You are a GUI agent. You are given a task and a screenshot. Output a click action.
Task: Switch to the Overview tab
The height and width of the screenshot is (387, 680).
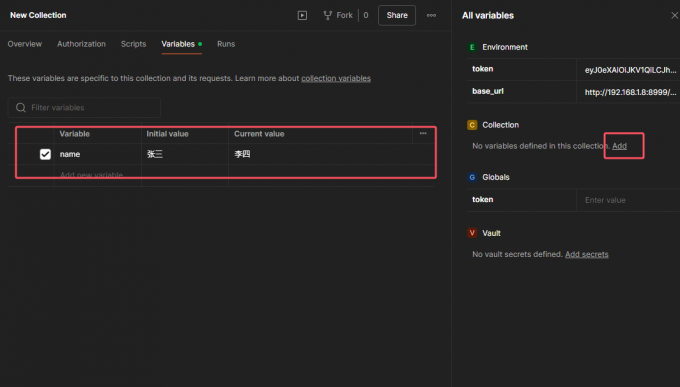(25, 44)
